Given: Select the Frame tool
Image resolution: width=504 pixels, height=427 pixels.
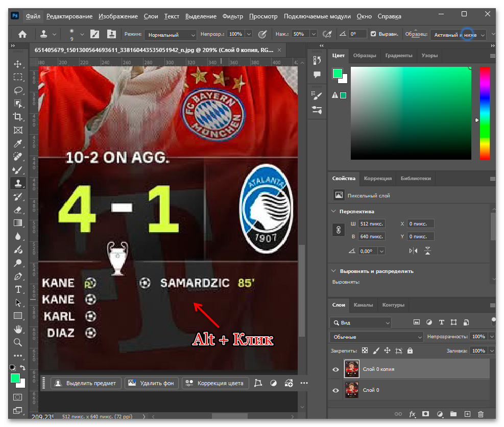Looking at the screenshot, I should pyautogui.click(x=18, y=130).
